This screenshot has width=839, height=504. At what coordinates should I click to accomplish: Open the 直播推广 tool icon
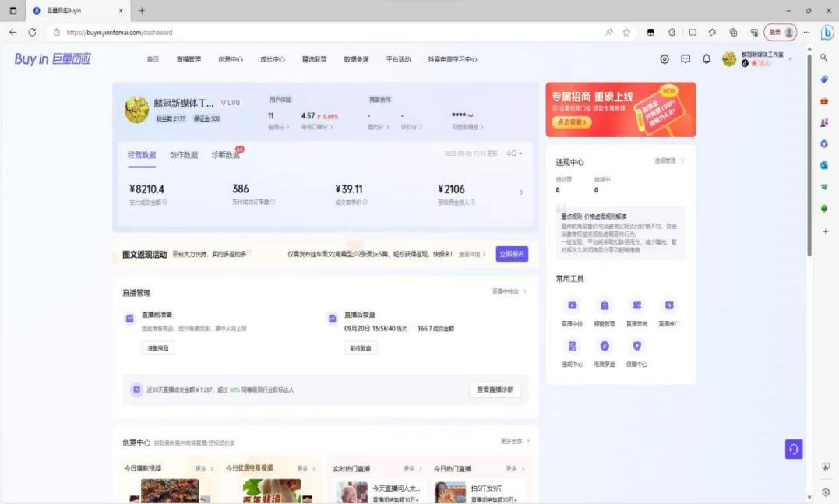coord(668,305)
